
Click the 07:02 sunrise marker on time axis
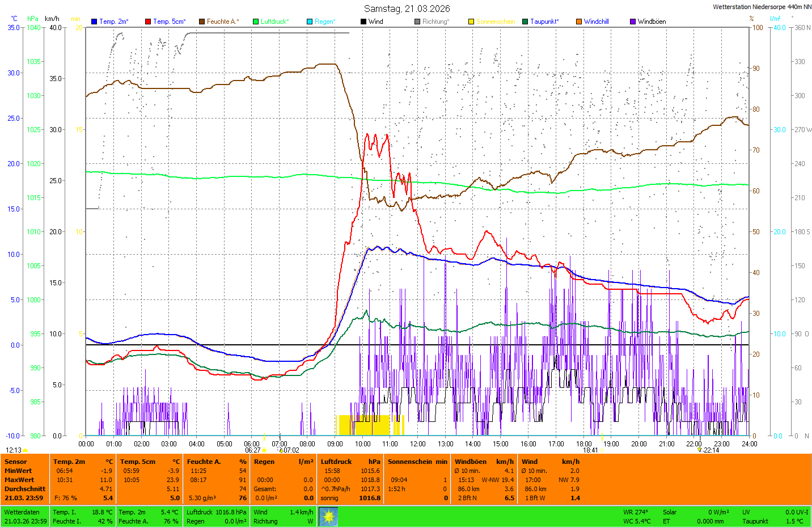point(290,450)
